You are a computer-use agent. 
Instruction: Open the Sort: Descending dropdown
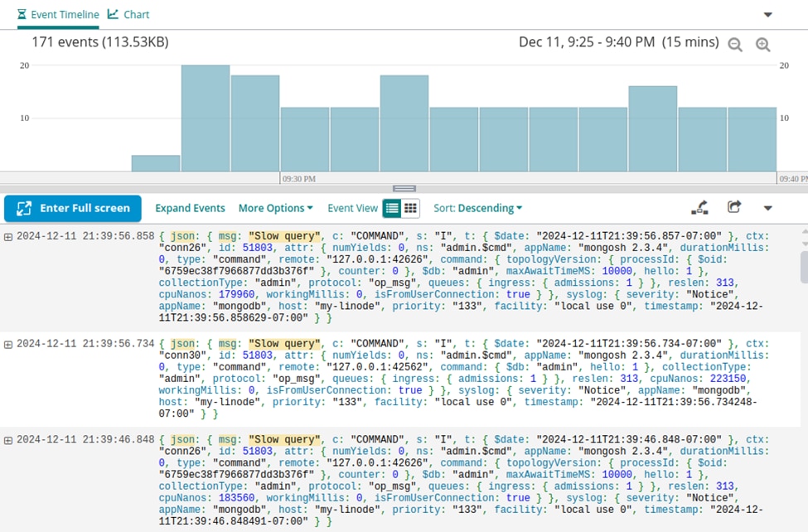pos(478,208)
